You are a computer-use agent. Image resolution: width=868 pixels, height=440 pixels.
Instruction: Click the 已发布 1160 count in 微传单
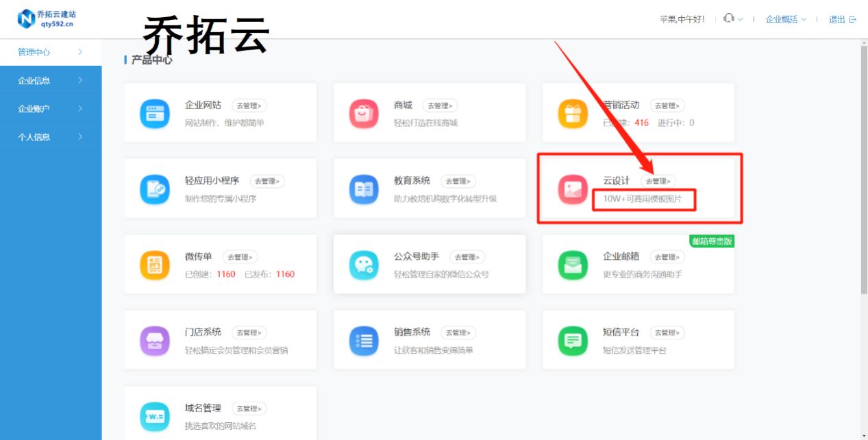(x=269, y=274)
